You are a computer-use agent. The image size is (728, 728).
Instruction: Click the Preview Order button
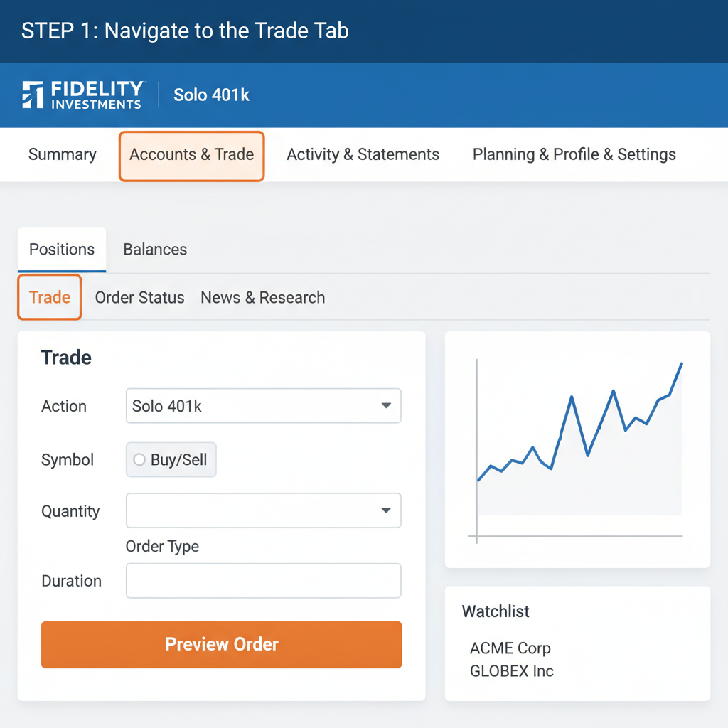[x=221, y=644]
